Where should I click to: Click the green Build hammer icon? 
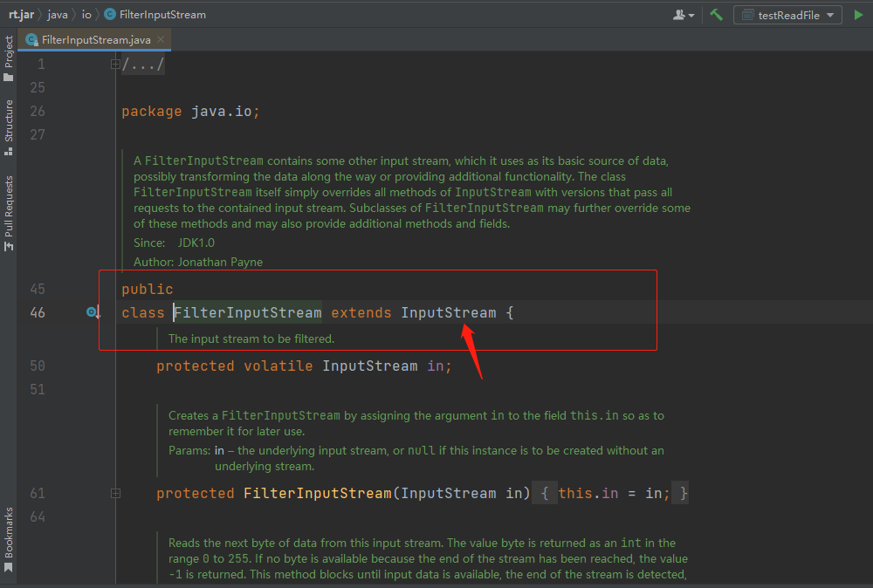click(x=716, y=15)
